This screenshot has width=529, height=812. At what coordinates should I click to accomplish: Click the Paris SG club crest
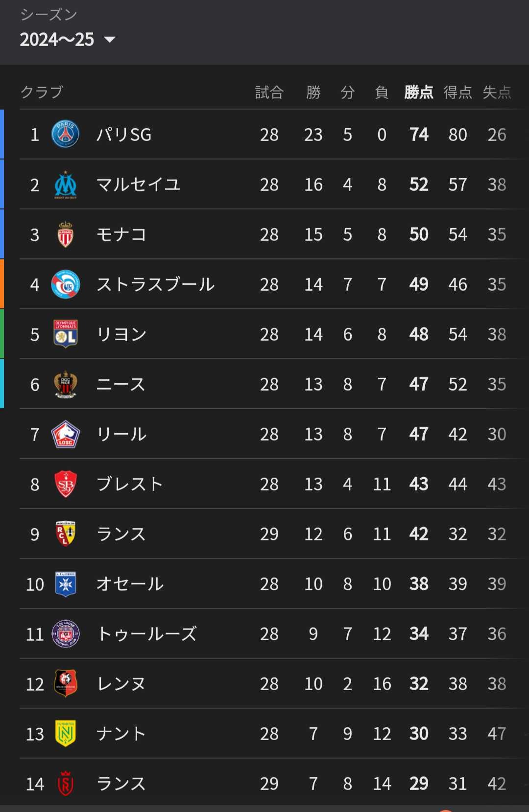(x=66, y=134)
